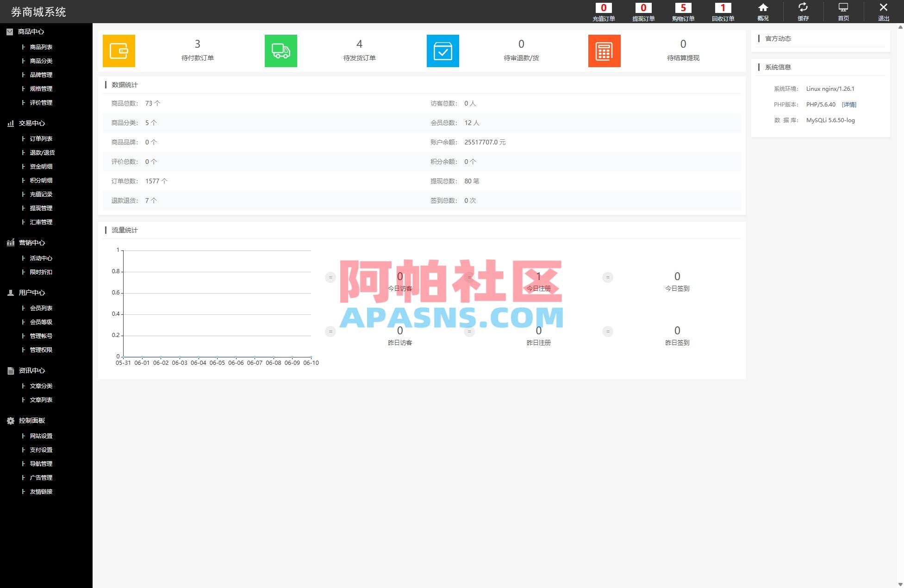The height and width of the screenshot is (588, 904).
Task: Log out using the 退出 X icon
Action: click(883, 7)
